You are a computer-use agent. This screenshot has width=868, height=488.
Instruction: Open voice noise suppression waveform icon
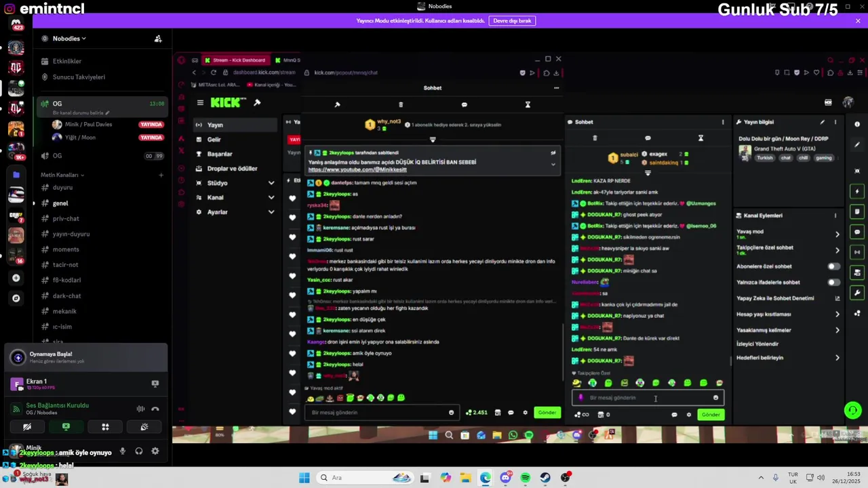(140, 409)
